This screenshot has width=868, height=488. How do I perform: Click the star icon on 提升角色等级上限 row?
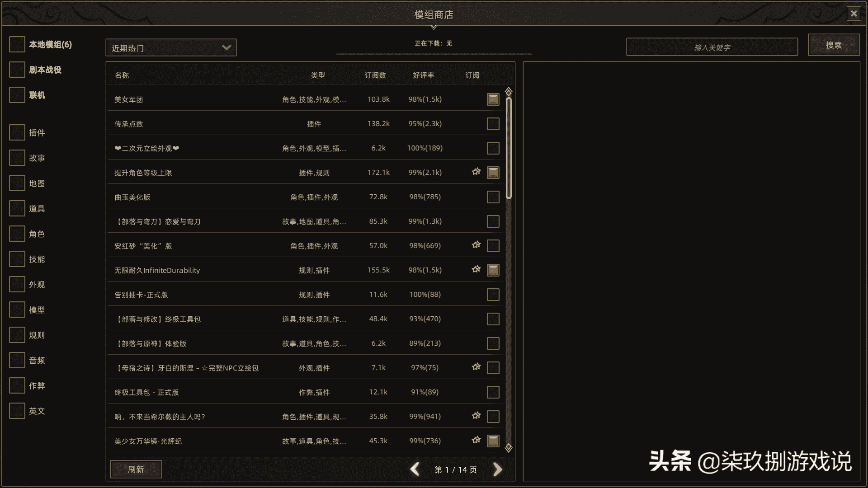click(476, 172)
